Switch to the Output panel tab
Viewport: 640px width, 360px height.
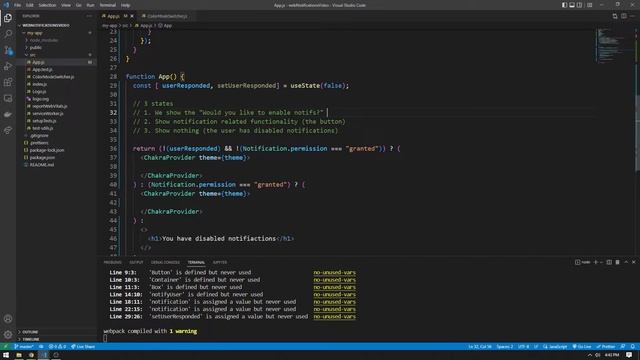[x=136, y=262]
